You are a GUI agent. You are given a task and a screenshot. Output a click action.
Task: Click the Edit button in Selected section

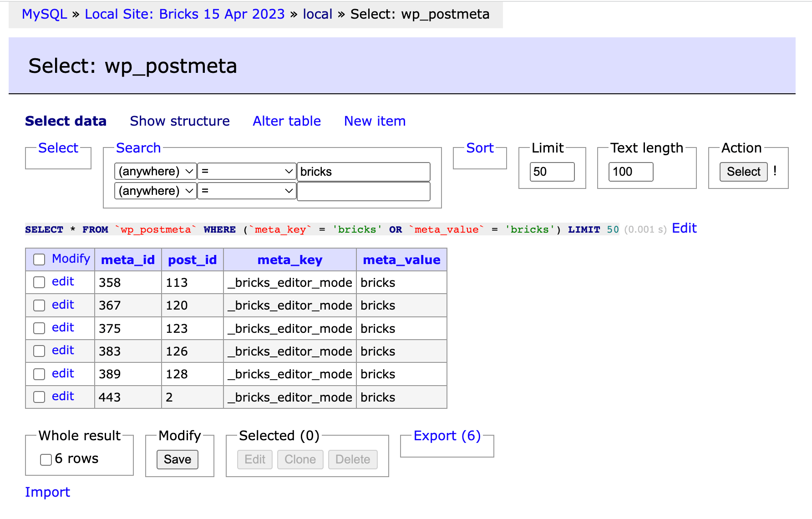click(255, 459)
